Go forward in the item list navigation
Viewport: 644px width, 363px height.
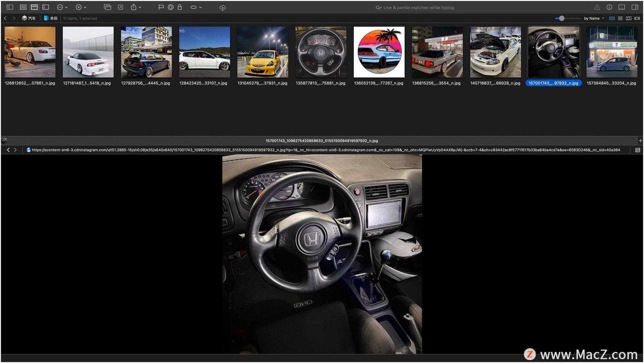[14, 18]
